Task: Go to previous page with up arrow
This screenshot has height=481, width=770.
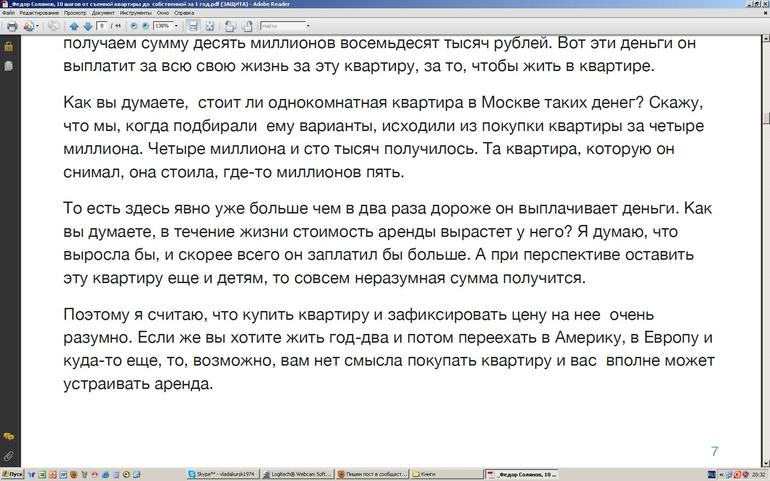Action: pyautogui.click(x=74, y=26)
